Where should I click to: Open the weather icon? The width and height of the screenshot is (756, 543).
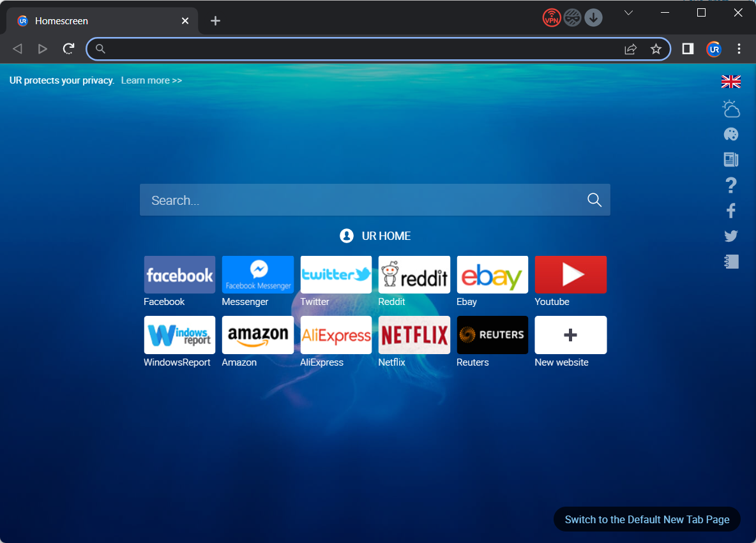731,109
